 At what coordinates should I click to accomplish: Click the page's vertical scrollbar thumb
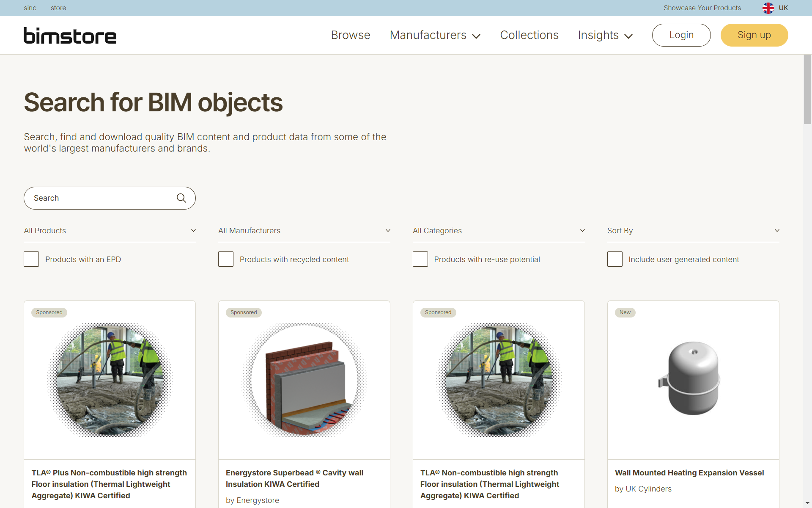tap(807, 89)
